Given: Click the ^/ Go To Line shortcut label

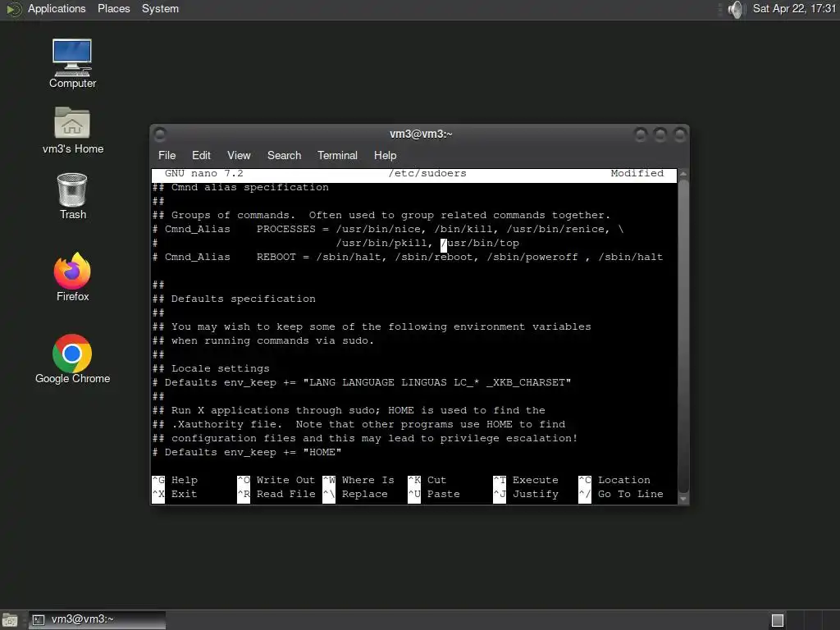Looking at the screenshot, I should [x=621, y=494].
